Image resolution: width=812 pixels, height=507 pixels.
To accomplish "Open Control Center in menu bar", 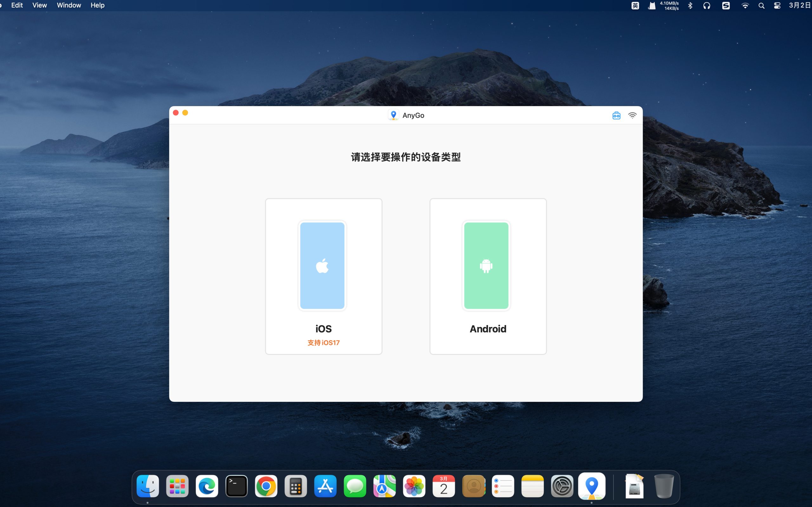I will pyautogui.click(x=777, y=5).
